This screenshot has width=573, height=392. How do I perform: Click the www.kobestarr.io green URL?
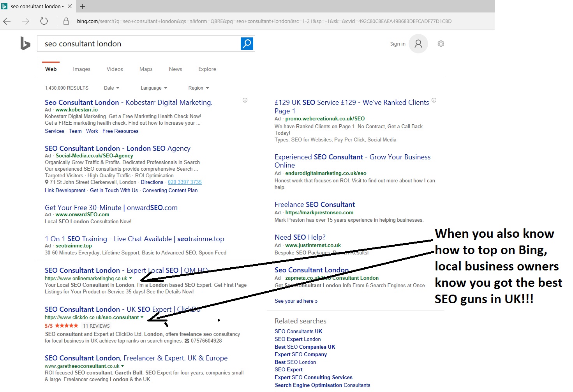pos(77,110)
